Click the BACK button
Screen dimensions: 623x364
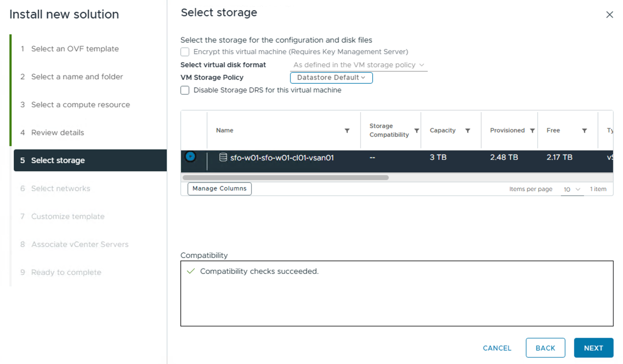click(545, 348)
